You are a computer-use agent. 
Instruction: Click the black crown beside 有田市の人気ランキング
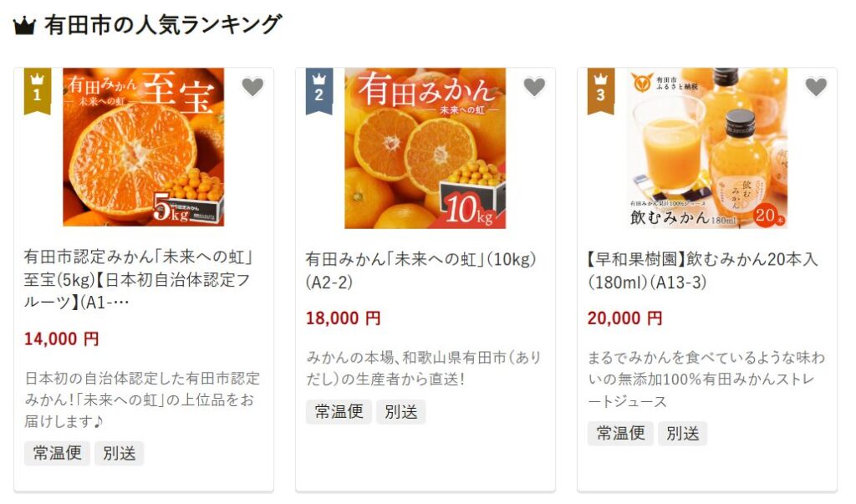pos(24,26)
